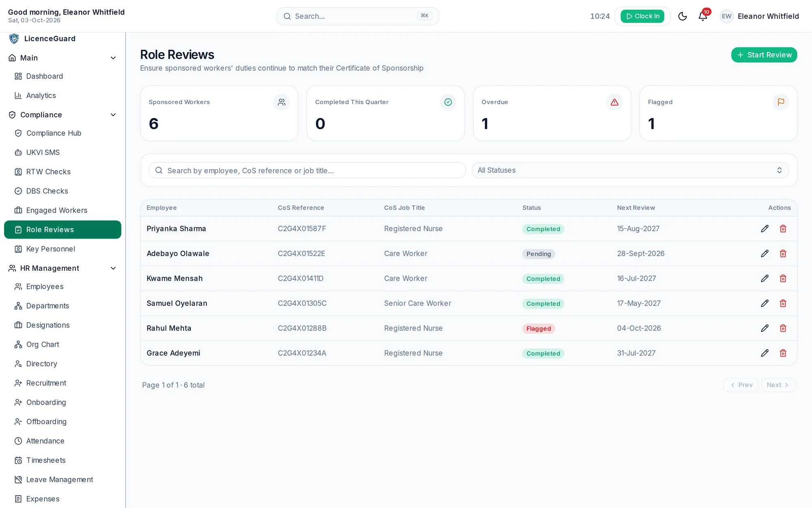Open the Org Chart page
The height and width of the screenshot is (508, 812).
point(63,345)
